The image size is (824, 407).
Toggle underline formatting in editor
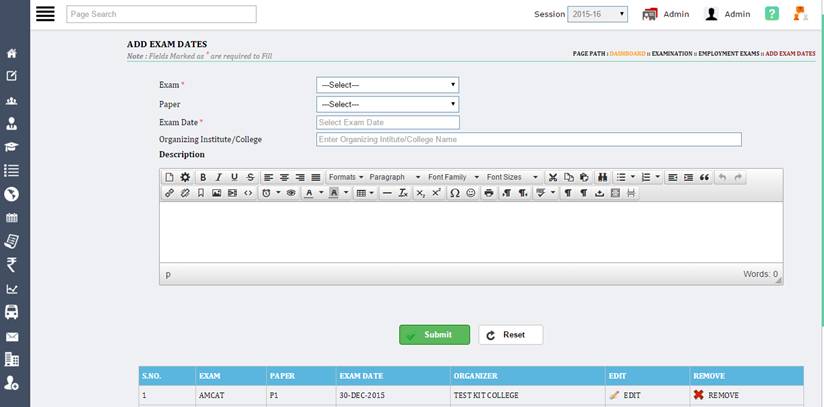[x=235, y=177]
